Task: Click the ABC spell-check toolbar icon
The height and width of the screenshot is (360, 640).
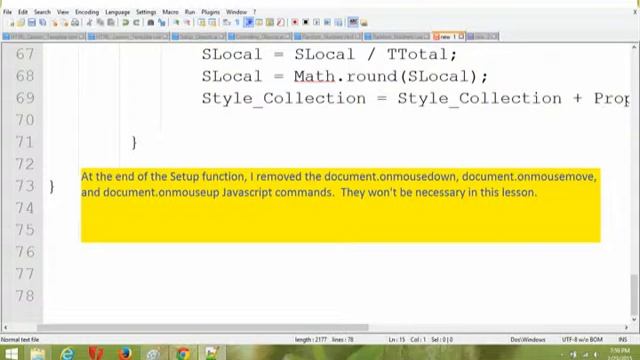Action: [353, 22]
